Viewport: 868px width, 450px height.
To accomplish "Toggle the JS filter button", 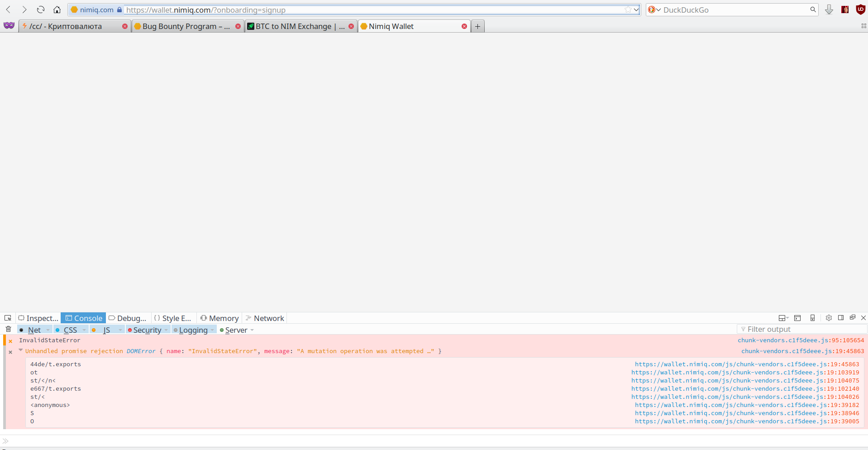I will (102, 330).
